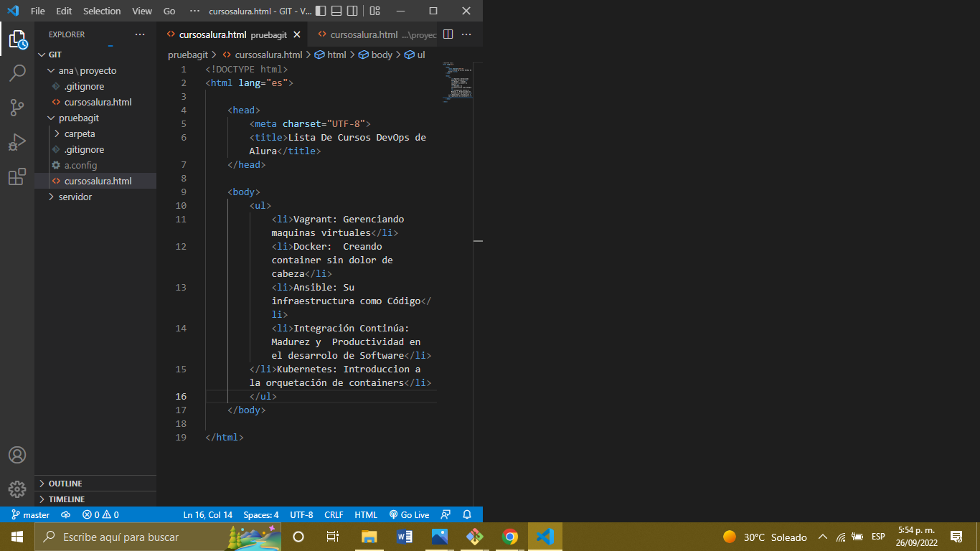Click the cursosalura.html breadcrumb
This screenshot has width=980, height=551.
(263, 55)
